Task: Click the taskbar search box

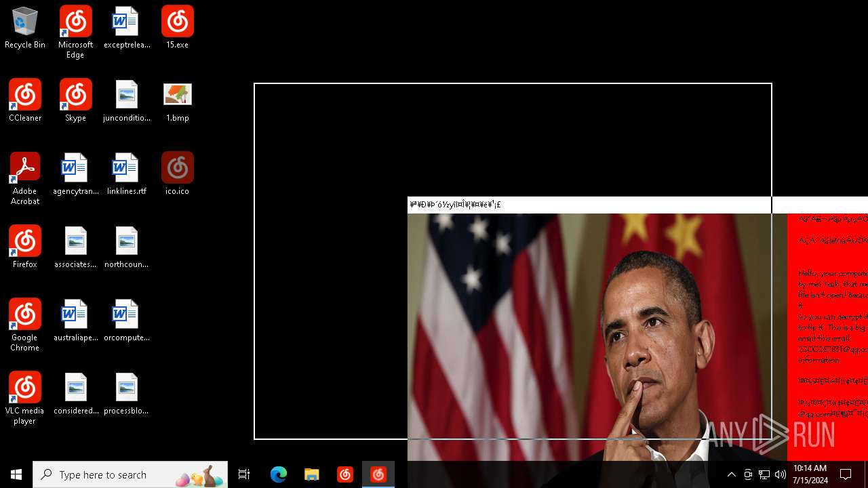Action: [x=130, y=474]
